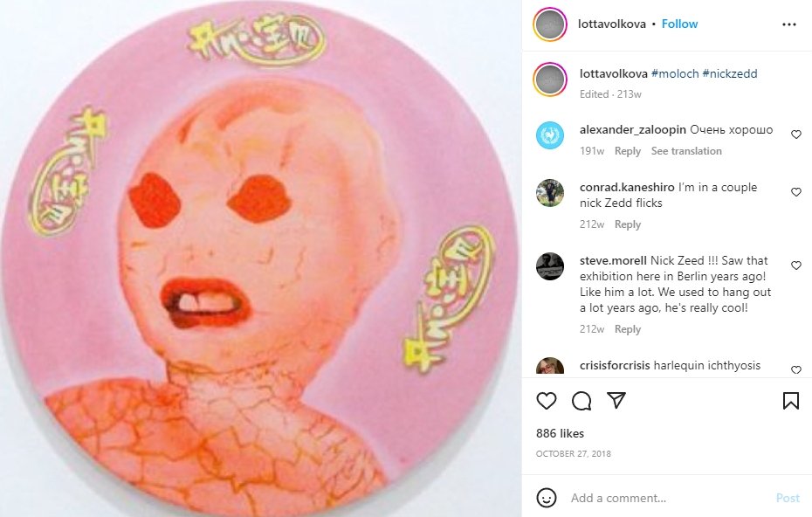
Task: Open the #nickzedd hashtag
Action: (x=730, y=73)
